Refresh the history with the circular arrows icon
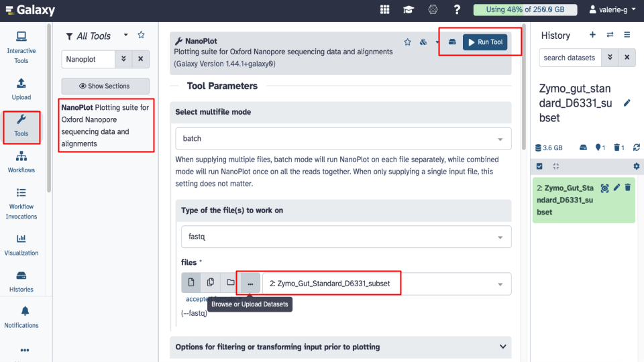The width and height of the screenshot is (644, 362). [x=636, y=147]
